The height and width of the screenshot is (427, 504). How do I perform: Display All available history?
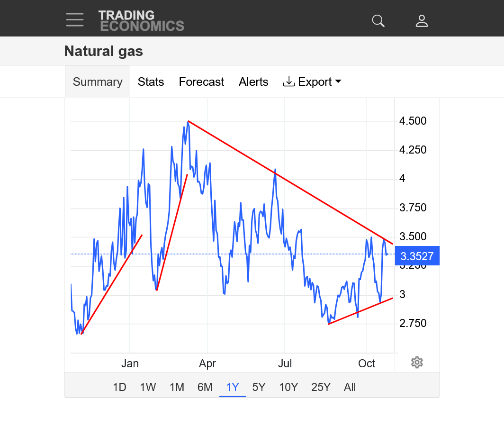coord(350,387)
